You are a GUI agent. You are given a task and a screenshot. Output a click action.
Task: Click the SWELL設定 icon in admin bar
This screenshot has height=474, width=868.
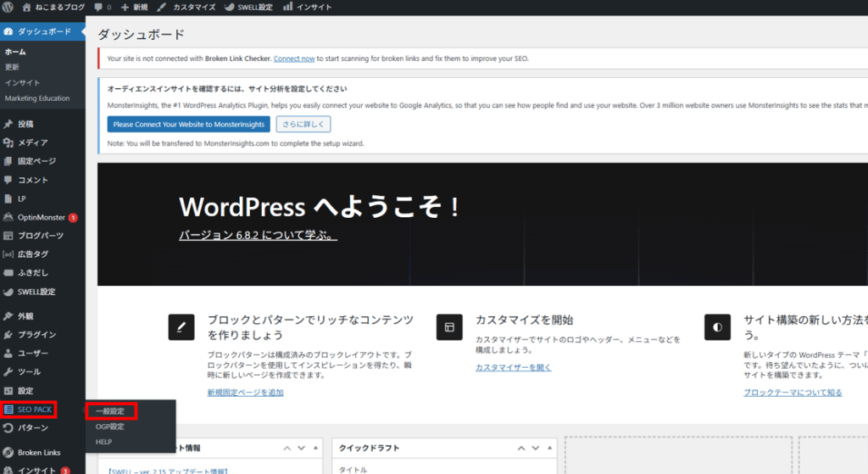[x=229, y=7]
